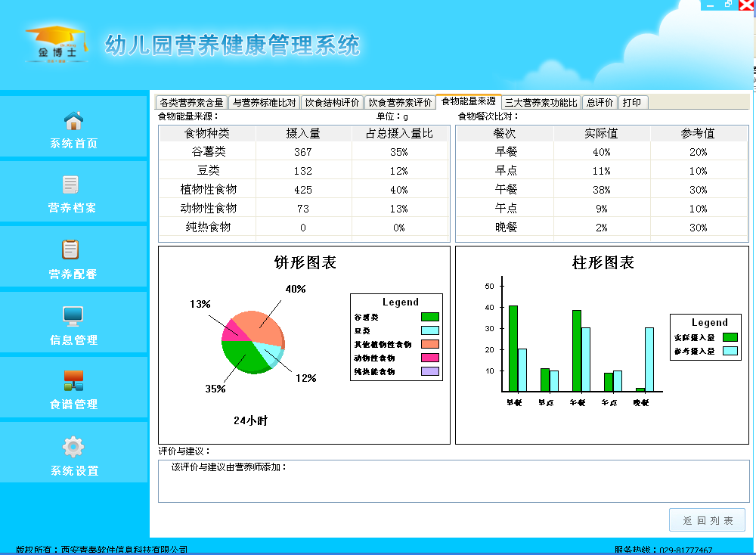The width and height of the screenshot is (756, 555).
Task: Click the 金博士 graduation cap logo
Action: click(54, 45)
